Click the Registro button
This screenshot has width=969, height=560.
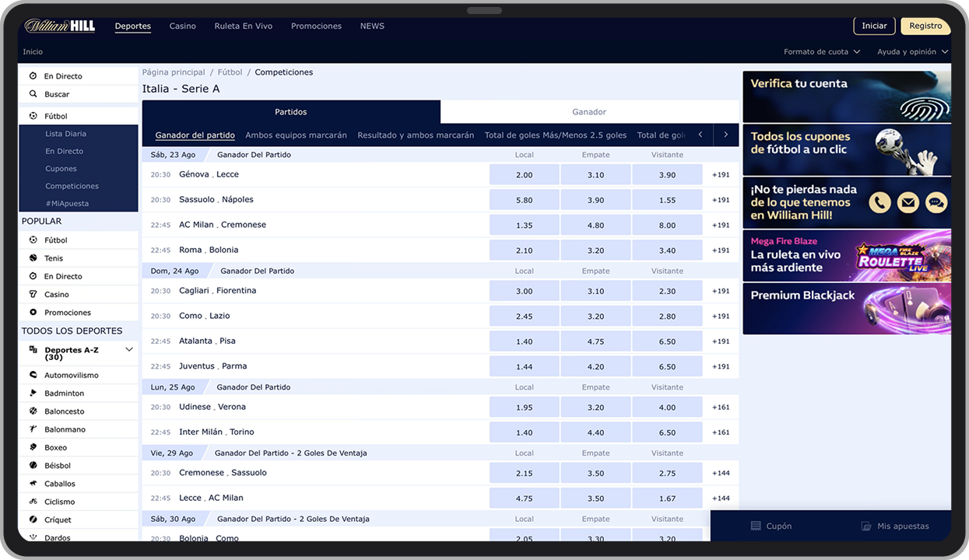pos(925,26)
